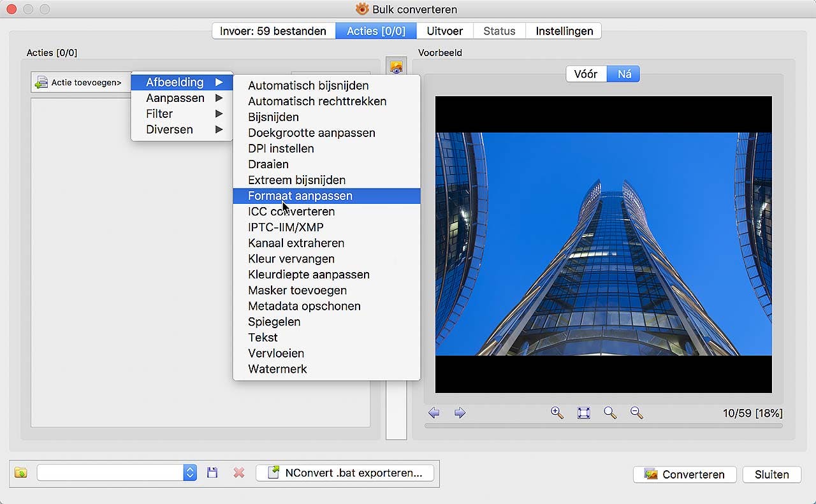This screenshot has height=504, width=816.
Task: Pick the DPI instellen action
Action: click(326, 148)
